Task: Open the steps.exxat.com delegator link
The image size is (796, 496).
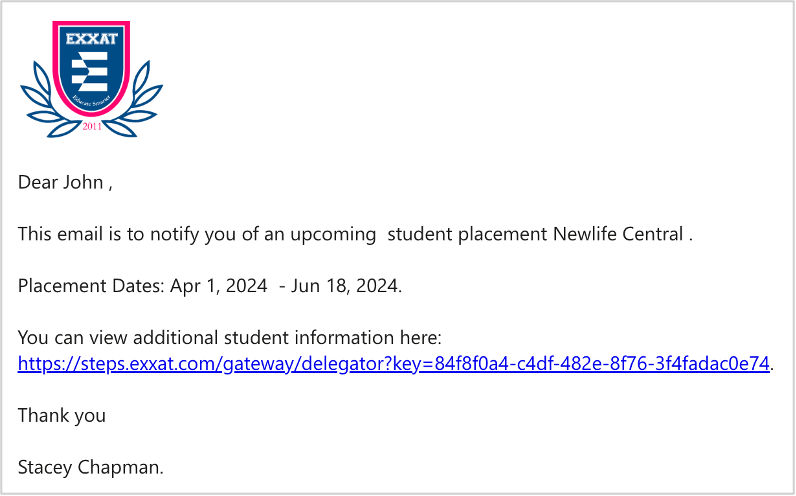Action: click(394, 363)
